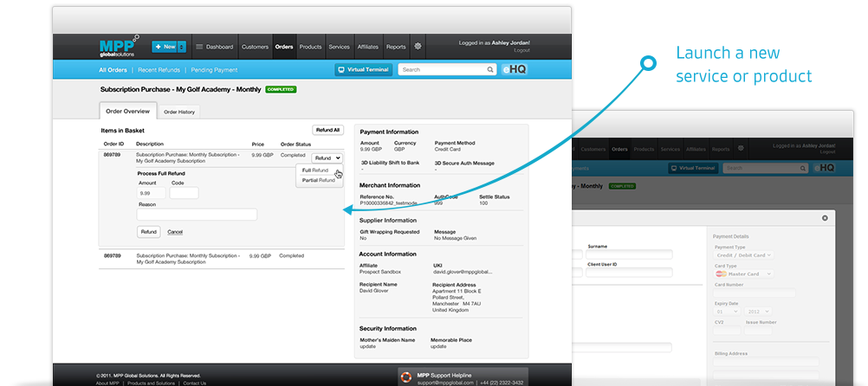Close the payment details dialog

(x=825, y=218)
